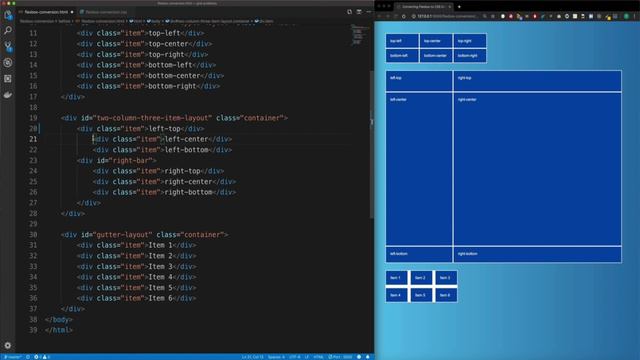
Task: Click the red extension icon in browser toolbar
Action: pos(511,16)
